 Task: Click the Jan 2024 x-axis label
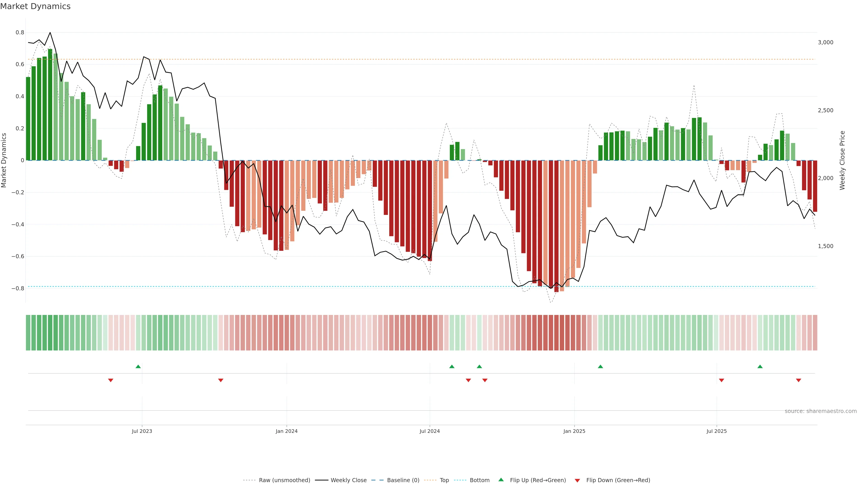pos(286,431)
